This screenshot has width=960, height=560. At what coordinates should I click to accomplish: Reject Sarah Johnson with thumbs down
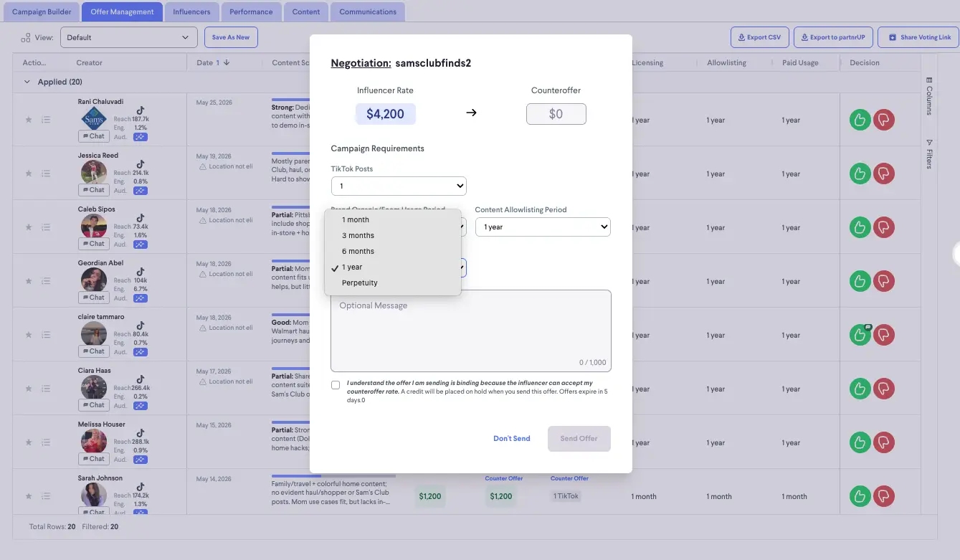pyautogui.click(x=883, y=496)
